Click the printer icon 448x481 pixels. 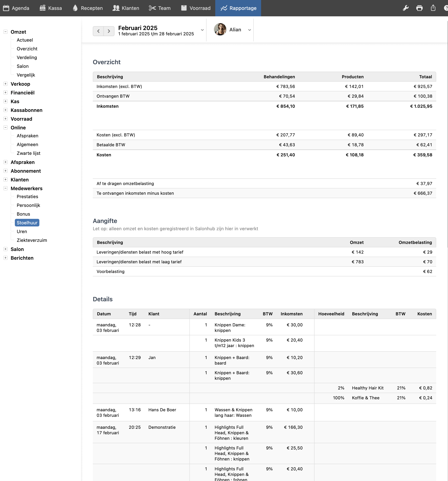pyautogui.click(x=419, y=8)
